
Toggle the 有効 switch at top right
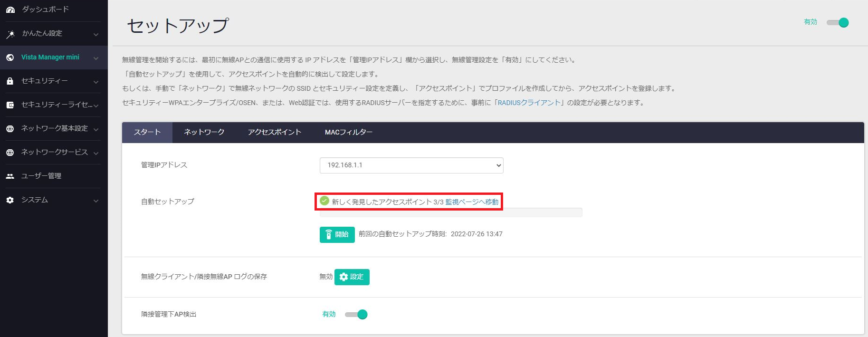pos(838,22)
